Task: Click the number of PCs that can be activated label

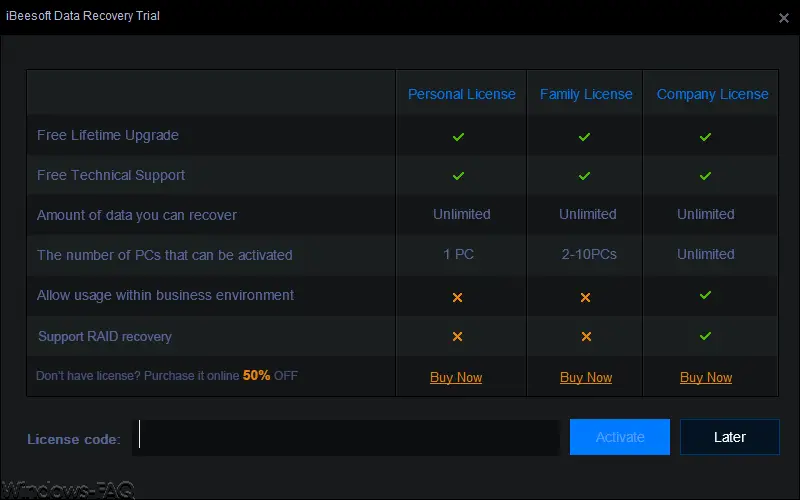Action: click(164, 255)
